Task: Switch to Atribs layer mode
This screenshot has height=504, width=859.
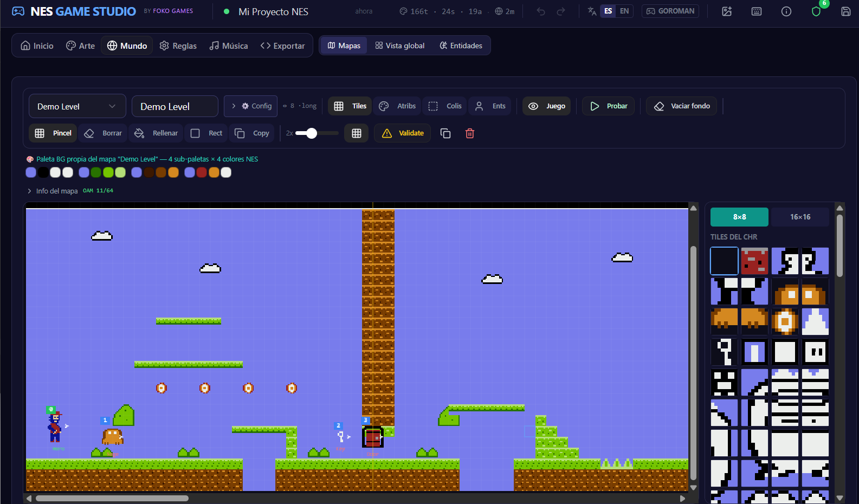Action: point(397,106)
